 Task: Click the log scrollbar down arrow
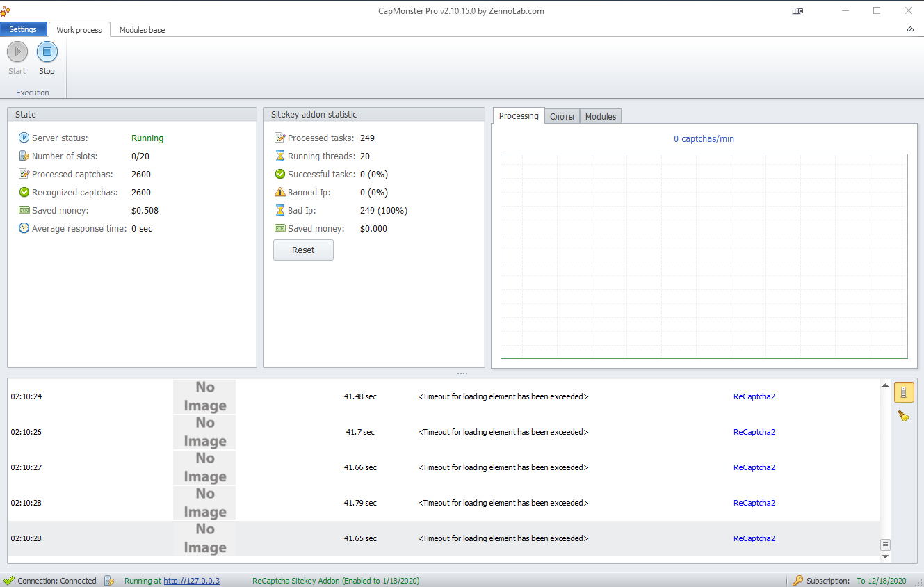[885, 556]
